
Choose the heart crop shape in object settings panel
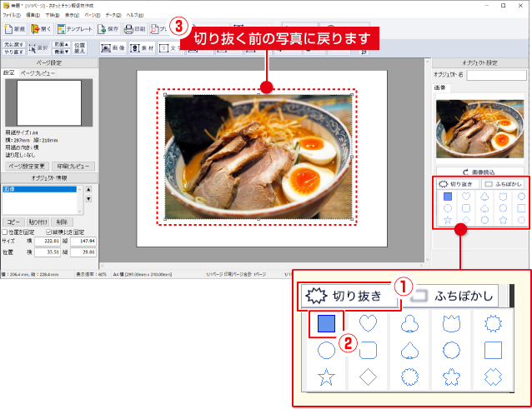point(466,197)
